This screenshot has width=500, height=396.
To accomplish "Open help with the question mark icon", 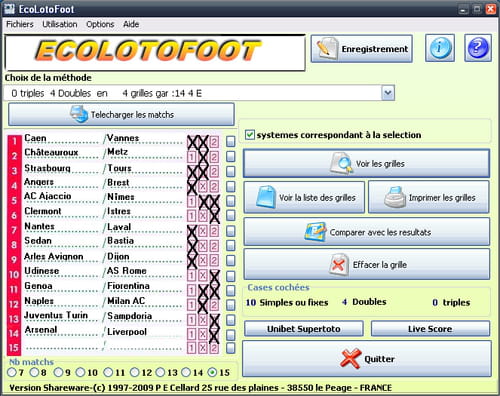I will (478, 48).
